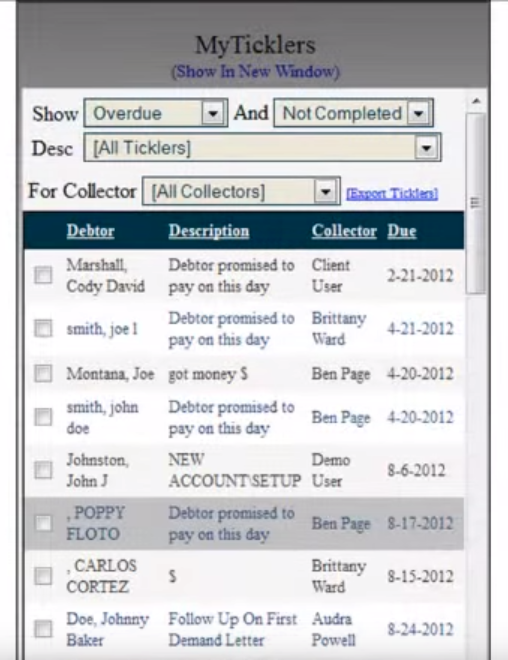Click the due date 8-15-2012
Image resolution: width=508 pixels, height=660 pixels.
click(420, 576)
